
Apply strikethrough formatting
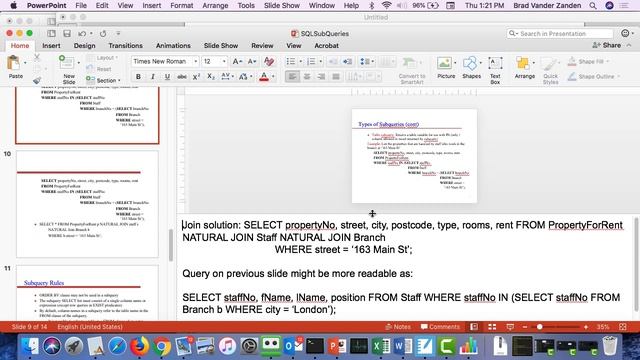click(182, 77)
